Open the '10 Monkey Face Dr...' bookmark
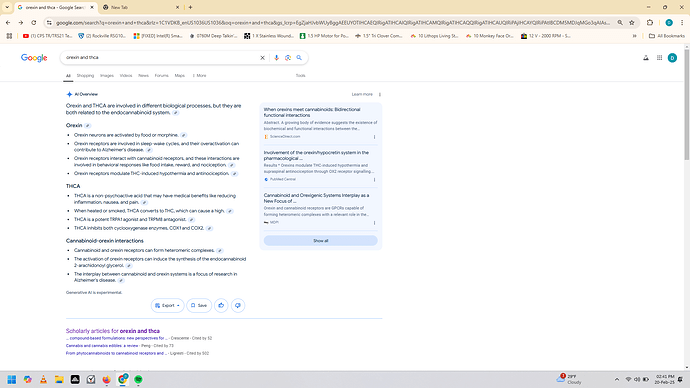 [489, 36]
